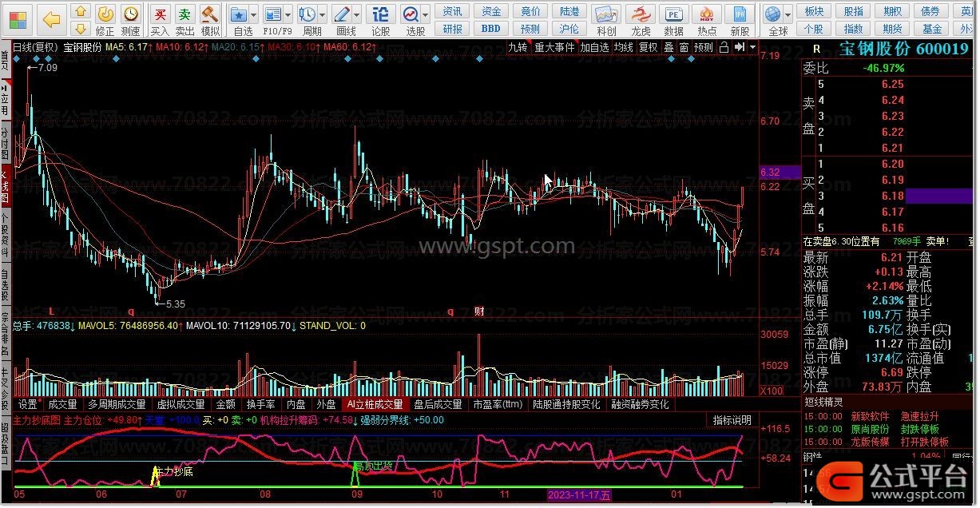Click the colorful four-square home icon

[x=18, y=18]
